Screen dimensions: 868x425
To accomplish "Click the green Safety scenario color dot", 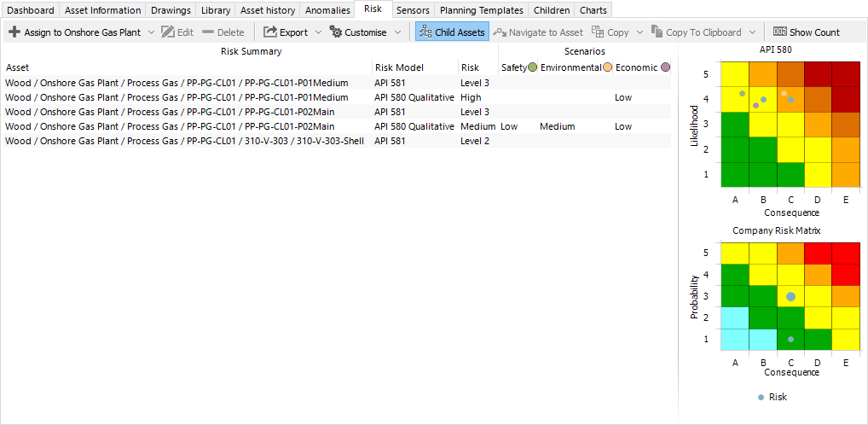I will [x=533, y=67].
